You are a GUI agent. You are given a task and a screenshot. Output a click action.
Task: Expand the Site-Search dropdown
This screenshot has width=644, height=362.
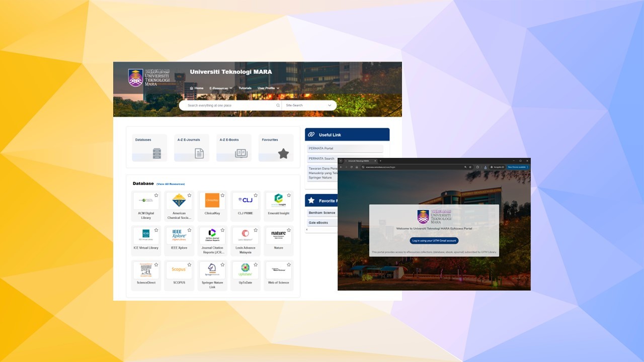309,106
